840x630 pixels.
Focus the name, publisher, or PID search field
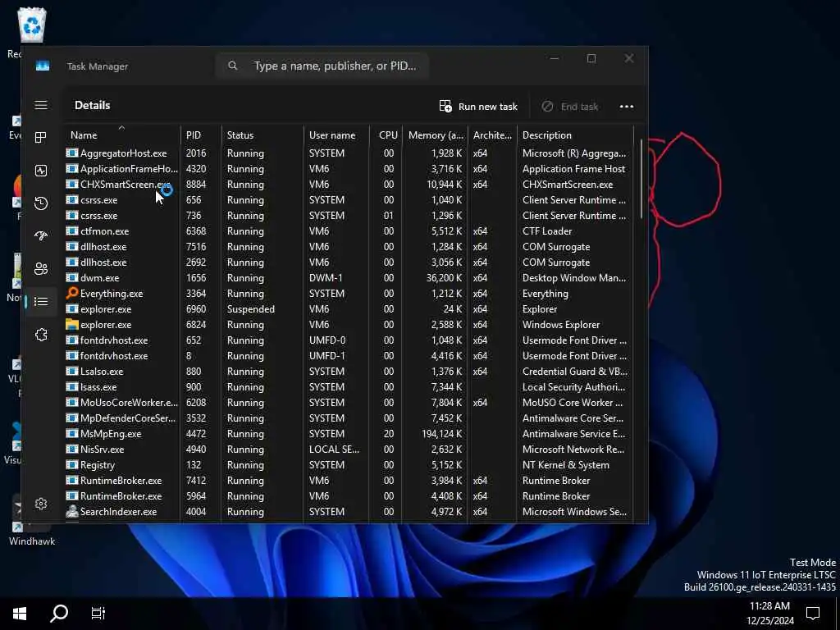click(x=322, y=66)
